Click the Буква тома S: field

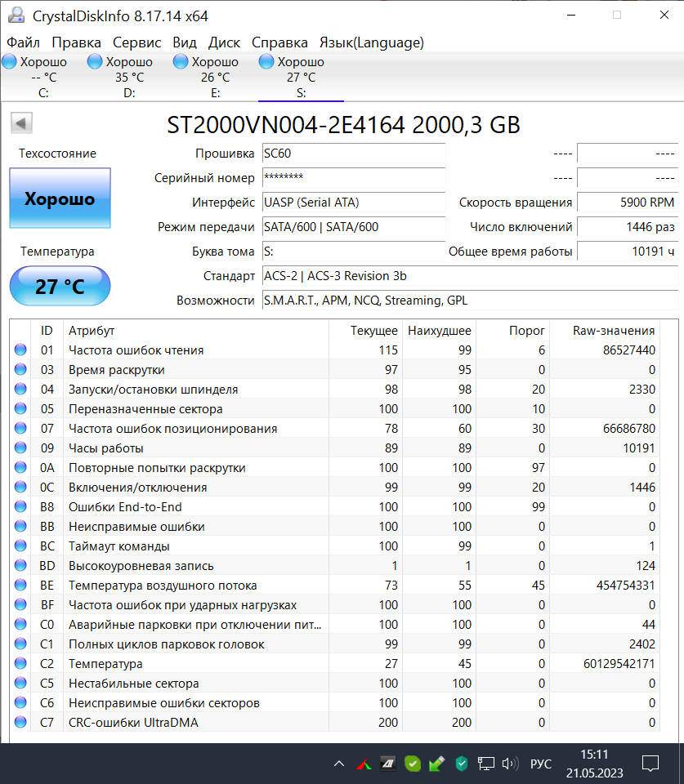tap(354, 251)
